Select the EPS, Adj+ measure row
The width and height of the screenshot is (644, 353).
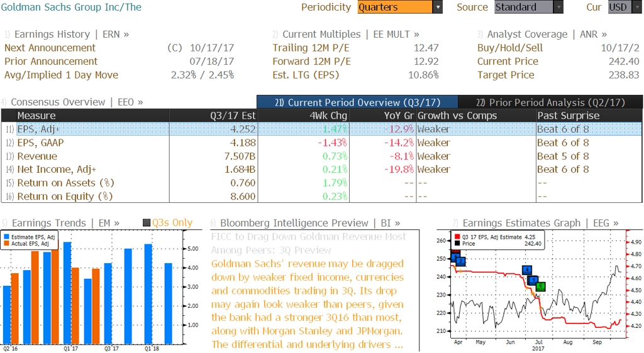coord(321,129)
